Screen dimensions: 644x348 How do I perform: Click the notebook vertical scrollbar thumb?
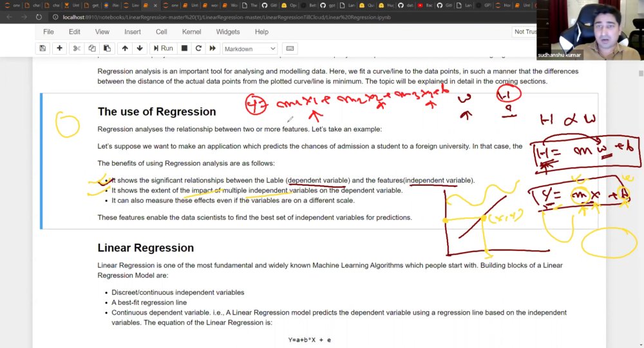click(x=641, y=73)
